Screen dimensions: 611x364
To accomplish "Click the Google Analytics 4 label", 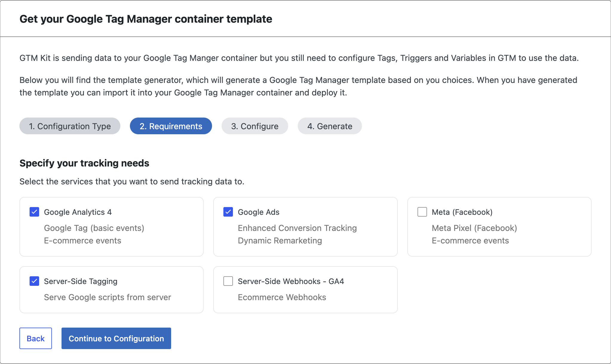I will (78, 212).
